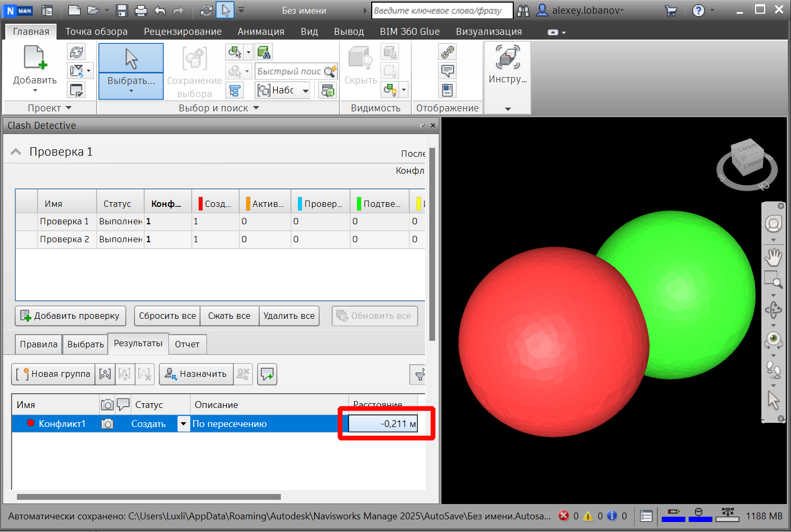Click the SteeringWheels icon in navigation bar
The height and width of the screenshot is (532, 791).
[x=774, y=224]
